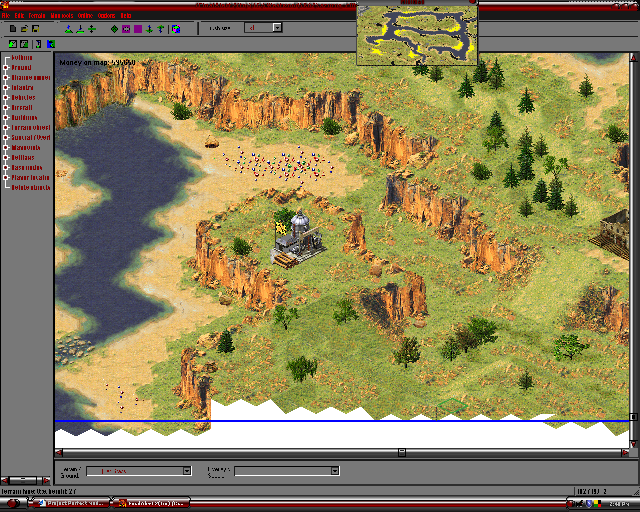Select the Celltags tree item
Screen dimensions: 640x512
(x=23, y=158)
